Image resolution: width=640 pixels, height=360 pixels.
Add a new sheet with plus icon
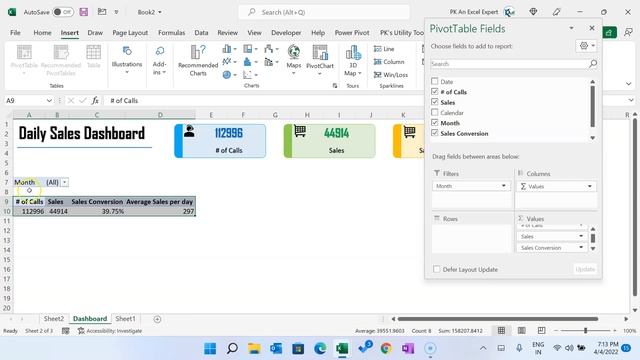pos(157,319)
